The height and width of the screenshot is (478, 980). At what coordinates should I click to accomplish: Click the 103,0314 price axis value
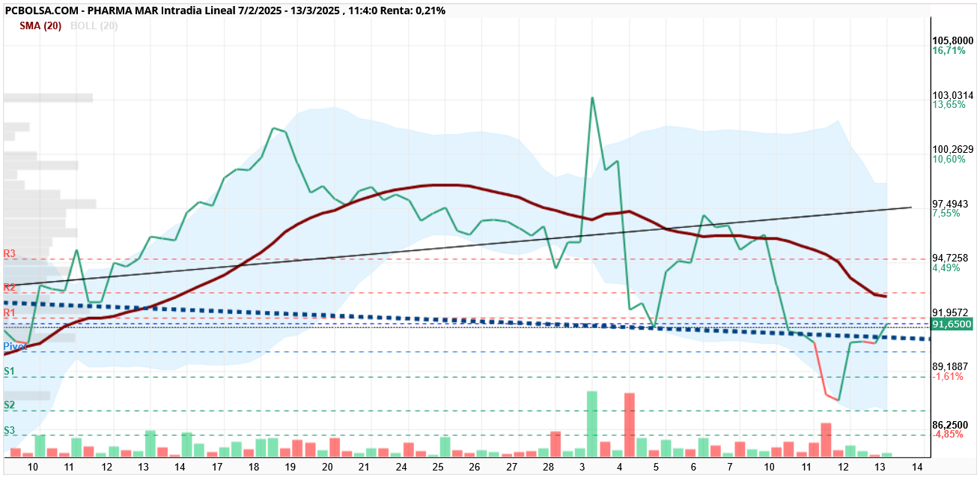click(x=952, y=95)
